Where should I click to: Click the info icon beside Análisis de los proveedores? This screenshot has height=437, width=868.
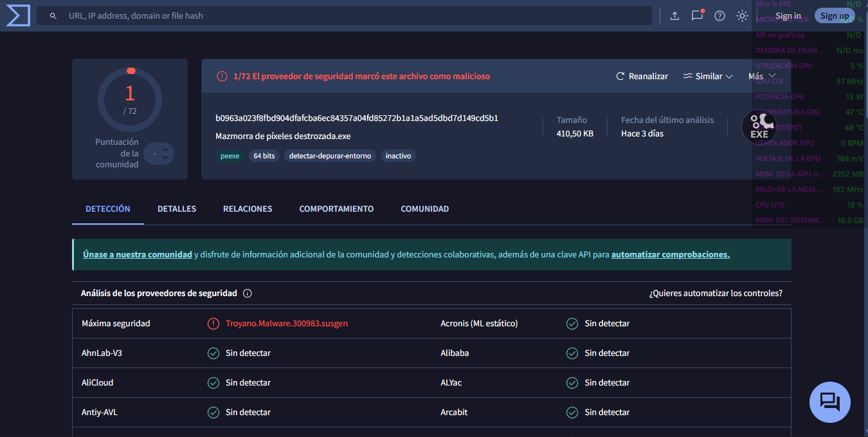[248, 293]
